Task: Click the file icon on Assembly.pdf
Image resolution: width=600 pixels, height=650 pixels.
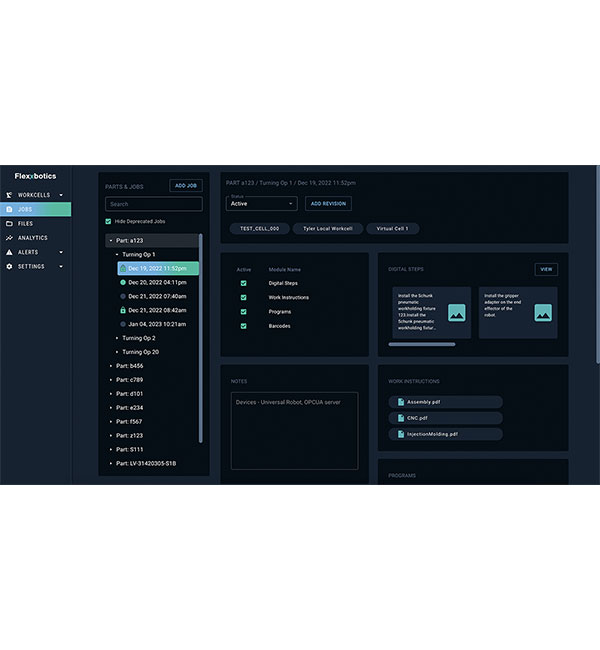Action: (400, 402)
